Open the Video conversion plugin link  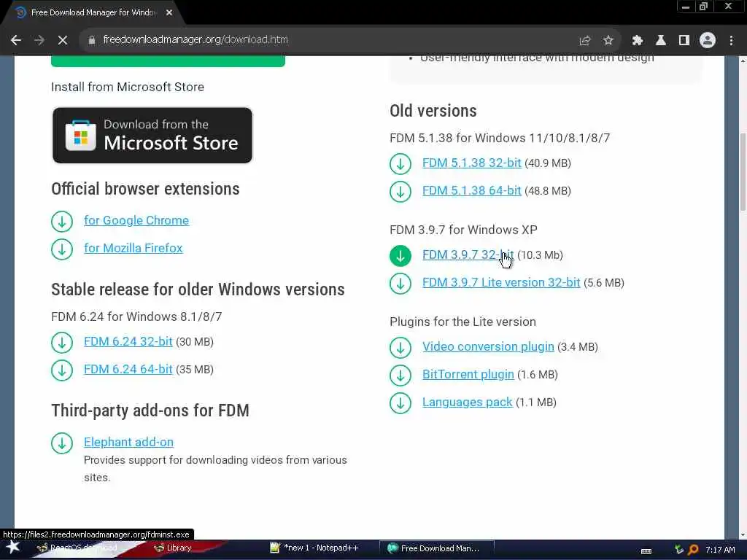pyautogui.click(x=488, y=346)
